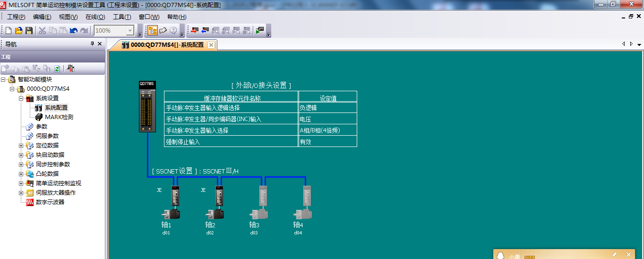
Task: Pin the 导航 navigation panel
Action: click(92, 44)
